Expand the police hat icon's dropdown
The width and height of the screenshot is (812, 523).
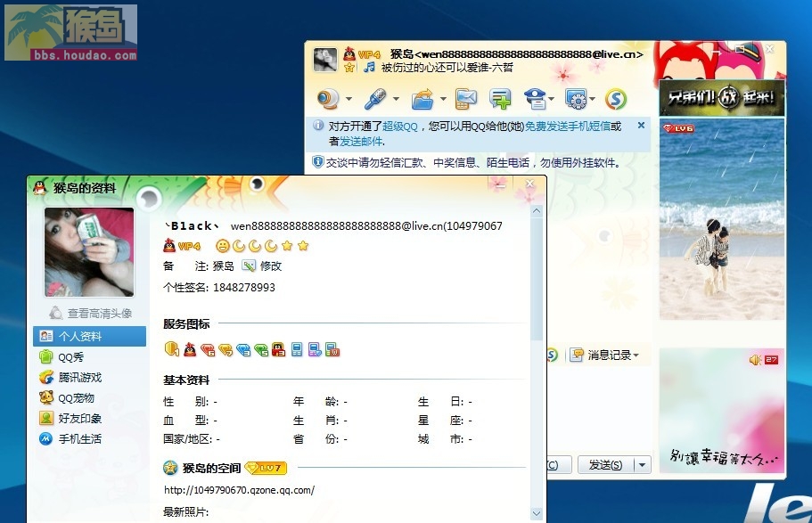552,98
